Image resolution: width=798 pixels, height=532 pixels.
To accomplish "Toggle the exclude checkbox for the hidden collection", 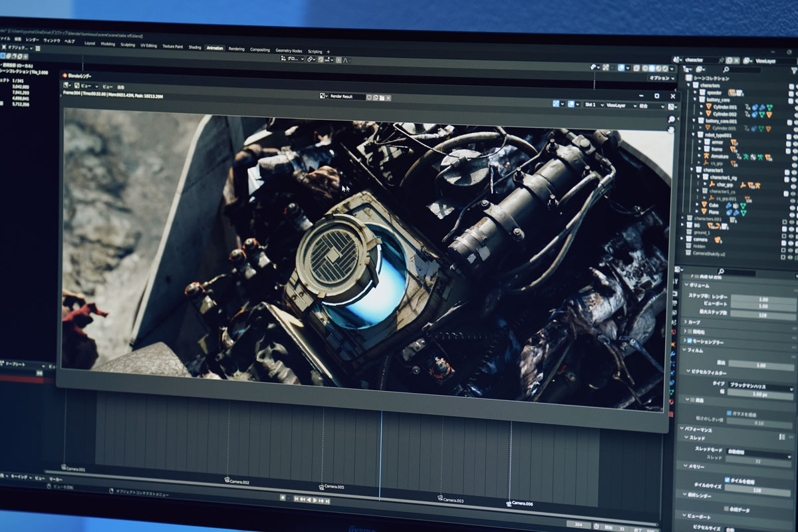I will pyautogui.click(x=785, y=249).
